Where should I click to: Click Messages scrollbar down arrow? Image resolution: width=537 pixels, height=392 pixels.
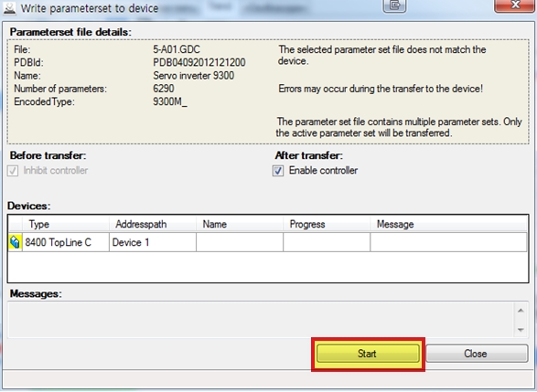521,329
